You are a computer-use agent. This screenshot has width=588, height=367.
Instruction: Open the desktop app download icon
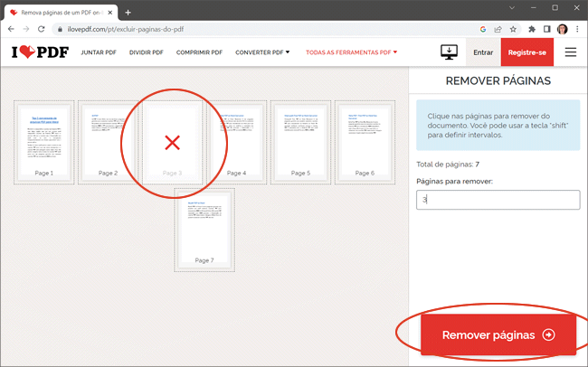coord(450,52)
